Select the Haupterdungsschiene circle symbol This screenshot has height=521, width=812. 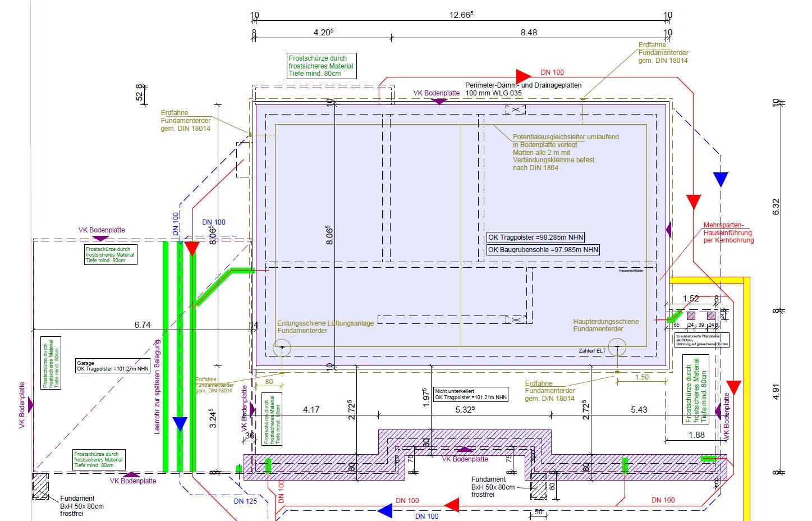tap(617, 348)
